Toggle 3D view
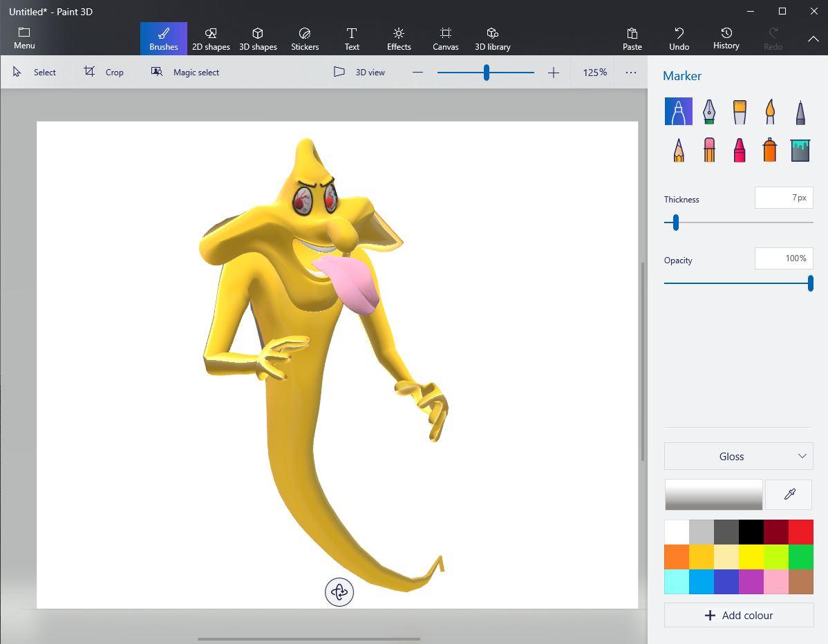Image resolution: width=828 pixels, height=644 pixels. (359, 72)
